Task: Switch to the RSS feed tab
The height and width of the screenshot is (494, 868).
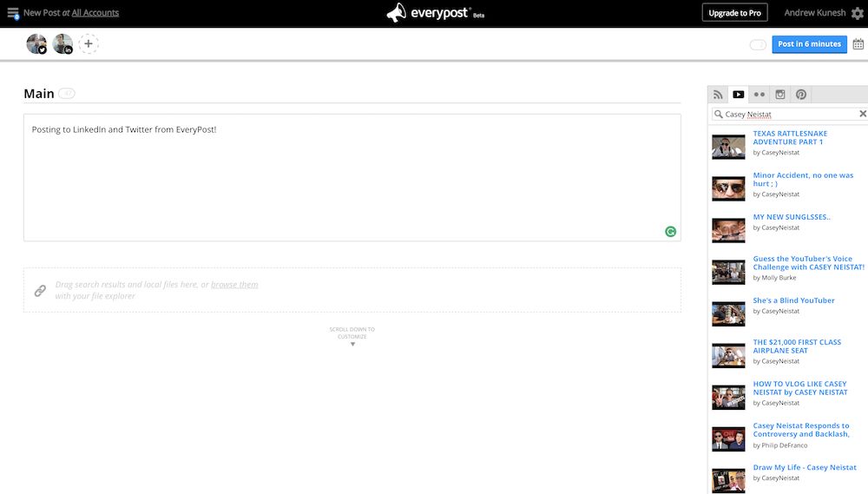Action: click(718, 95)
